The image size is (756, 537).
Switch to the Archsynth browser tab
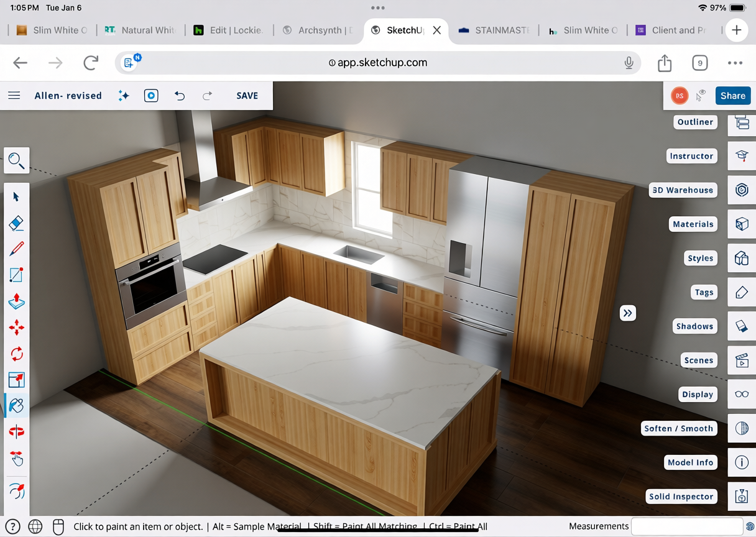pyautogui.click(x=317, y=30)
